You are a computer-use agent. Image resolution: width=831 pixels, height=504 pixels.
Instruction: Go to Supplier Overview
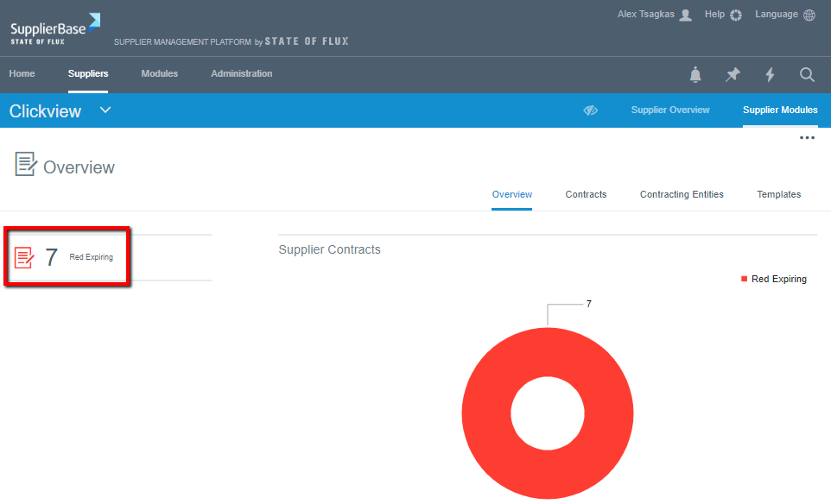[670, 110]
